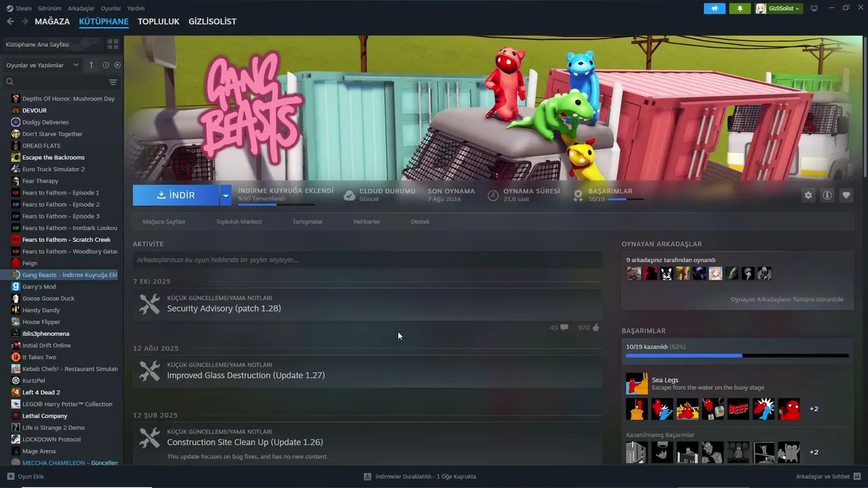This screenshot has height=488, width=868.
Task: Open the Arkadaşlar menu
Action: (x=81, y=8)
